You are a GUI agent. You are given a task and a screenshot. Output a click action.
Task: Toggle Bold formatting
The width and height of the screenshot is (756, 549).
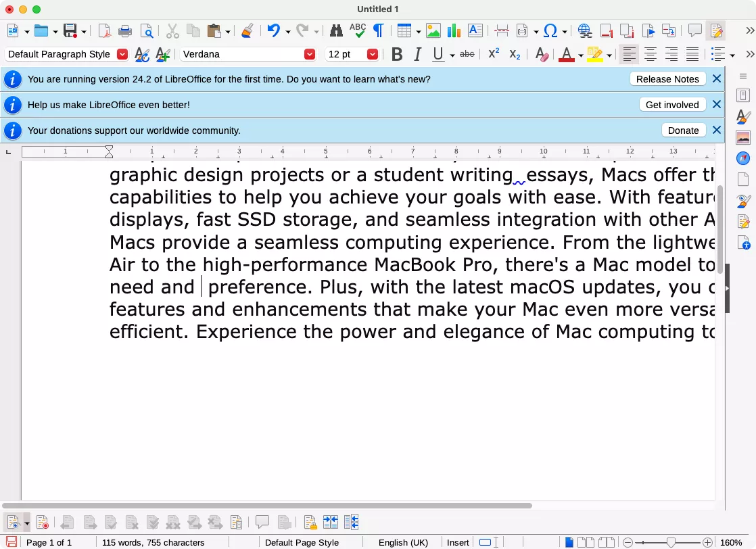[397, 55]
